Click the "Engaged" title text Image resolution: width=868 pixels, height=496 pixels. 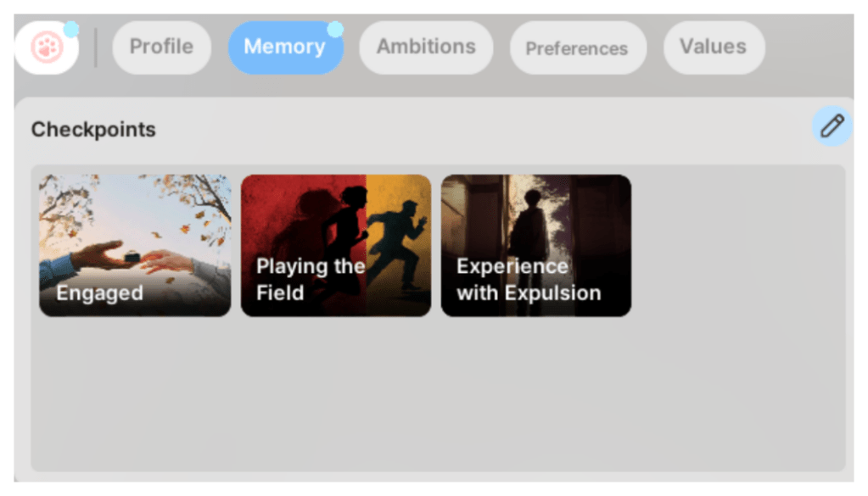(x=99, y=293)
